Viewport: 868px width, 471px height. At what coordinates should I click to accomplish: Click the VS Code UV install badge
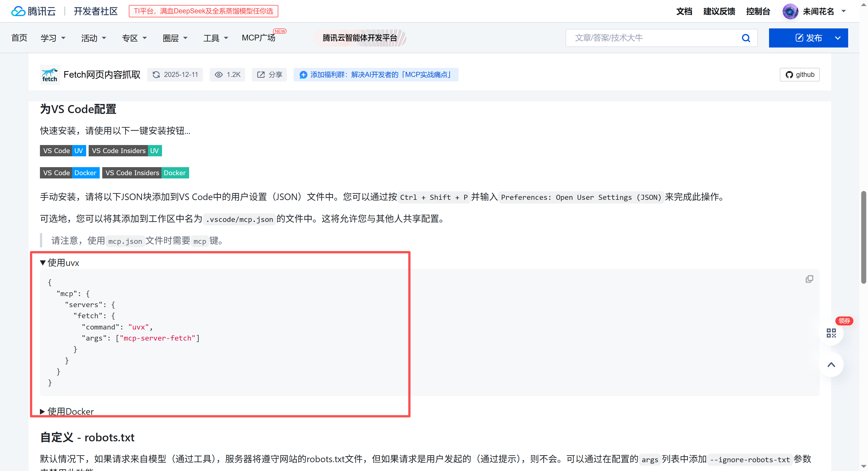(63, 151)
